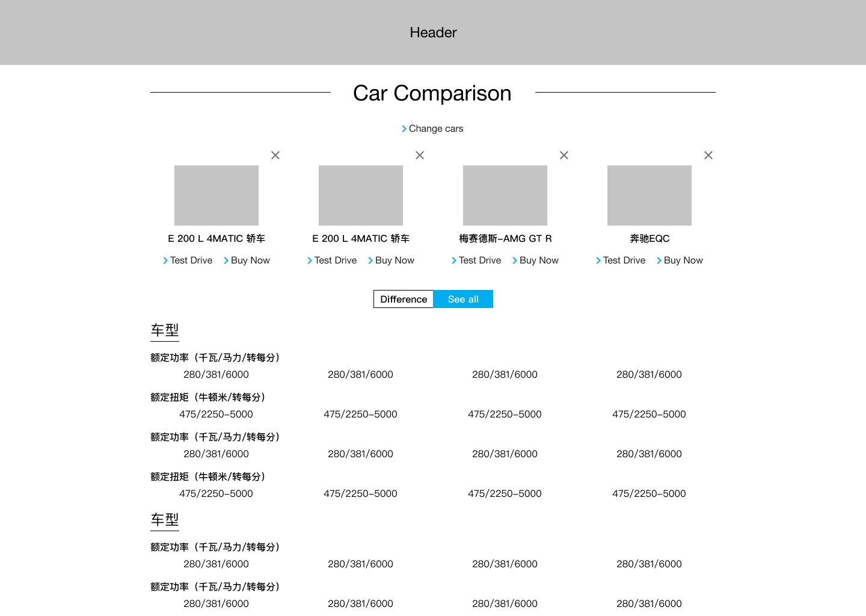This screenshot has height=616, width=866.
Task: Open the Change cars link
Action: (432, 129)
